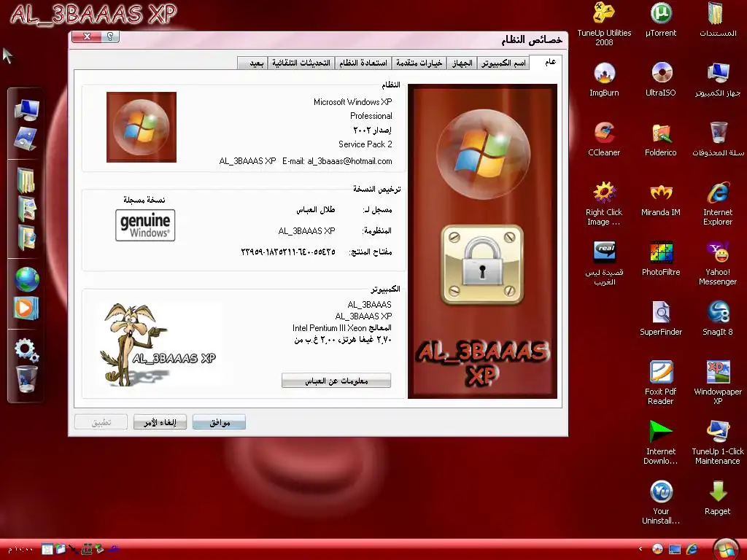Click the معلومات عن العباس button
Image resolution: width=747 pixels, height=560 pixels.
336,381
